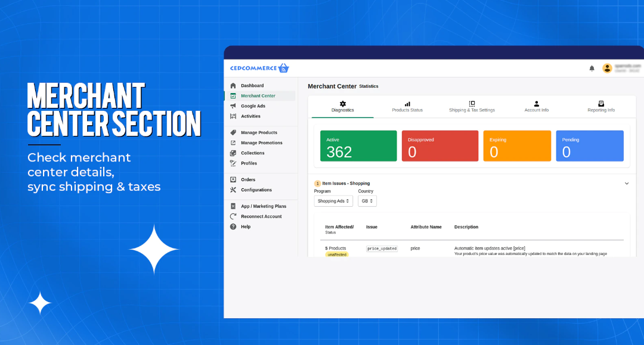Click the App / Marketing Plans icon
644x345 pixels.
[233, 206]
